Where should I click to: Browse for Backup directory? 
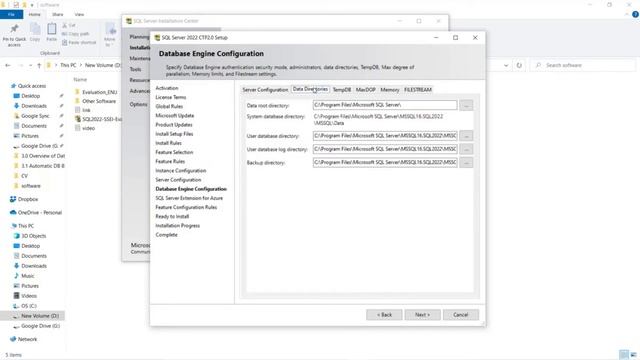point(466,162)
